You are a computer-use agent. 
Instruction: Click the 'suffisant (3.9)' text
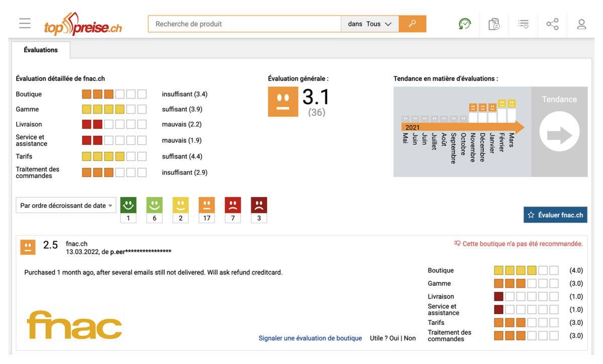(x=182, y=109)
